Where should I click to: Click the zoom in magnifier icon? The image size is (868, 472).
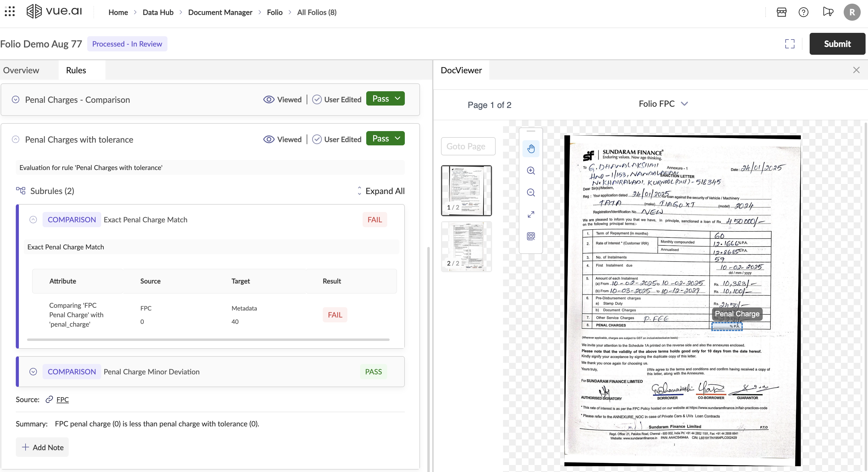coord(531,171)
